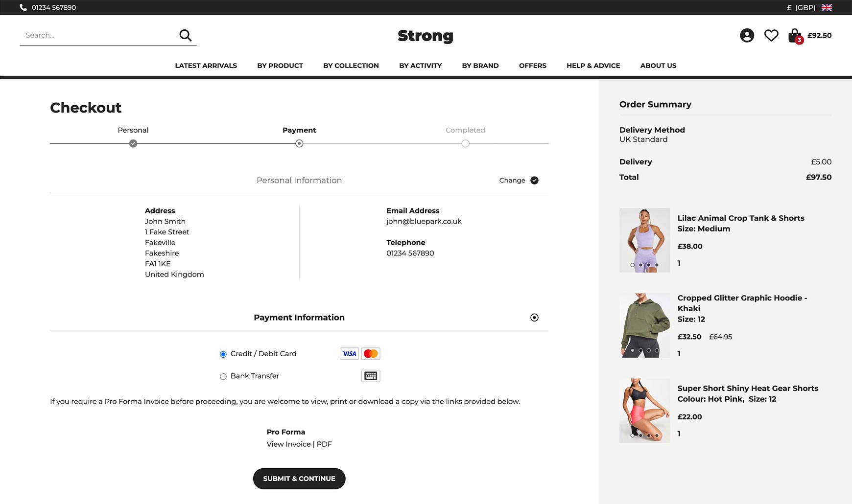Click Lilac Animal Crop Tank & Shorts title

click(x=741, y=218)
